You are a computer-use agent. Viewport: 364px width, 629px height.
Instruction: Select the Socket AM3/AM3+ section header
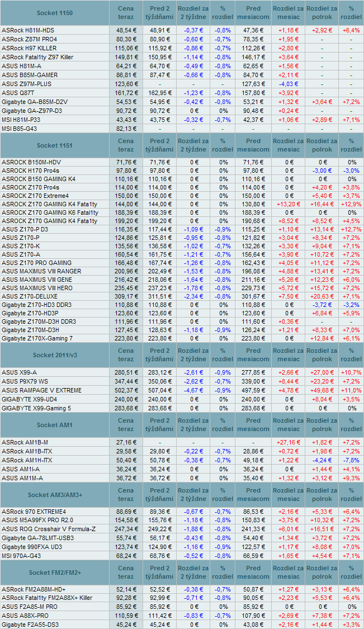click(x=54, y=495)
